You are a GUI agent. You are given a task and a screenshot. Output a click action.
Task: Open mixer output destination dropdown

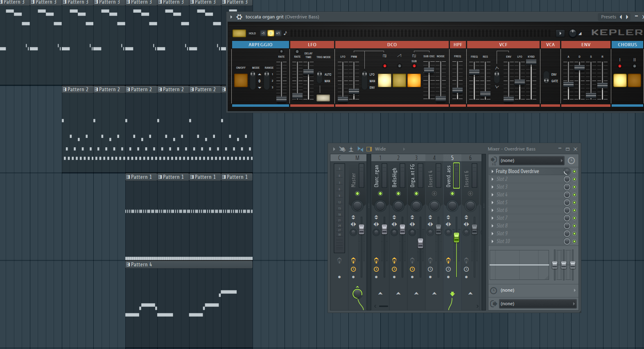click(538, 304)
